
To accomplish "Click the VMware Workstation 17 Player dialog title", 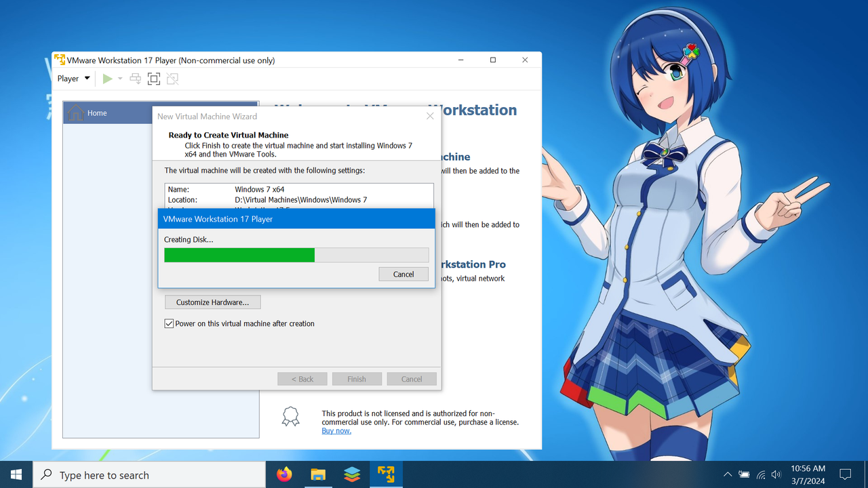I will 218,219.
